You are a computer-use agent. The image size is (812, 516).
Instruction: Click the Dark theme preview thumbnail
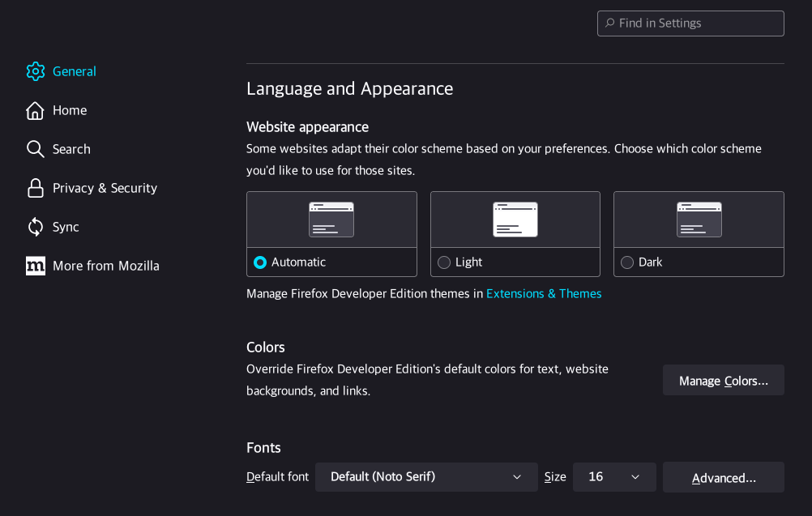pyautogui.click(x=699, y=220)
